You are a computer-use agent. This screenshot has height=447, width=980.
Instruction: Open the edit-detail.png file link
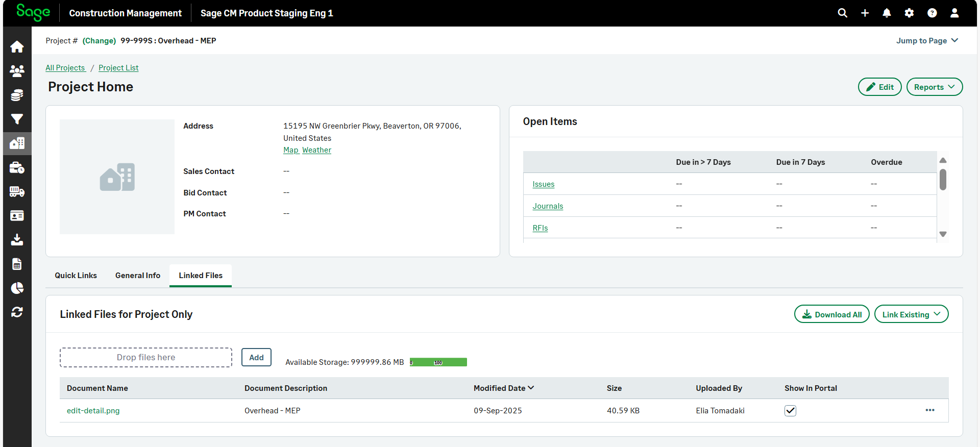[x=93, y=411]
